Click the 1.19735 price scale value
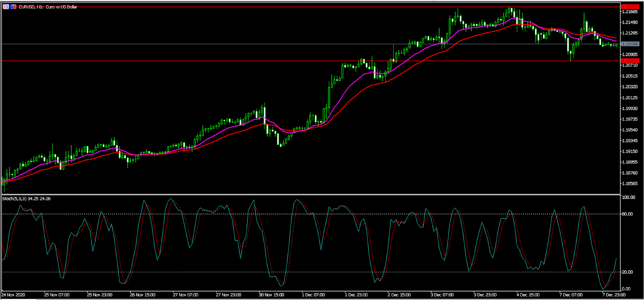This screenshot has width=644, height=300. tap(630, 119)
